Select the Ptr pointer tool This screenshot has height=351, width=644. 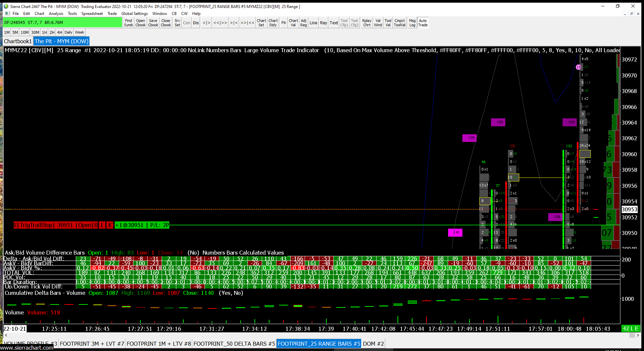coord(284,23)
